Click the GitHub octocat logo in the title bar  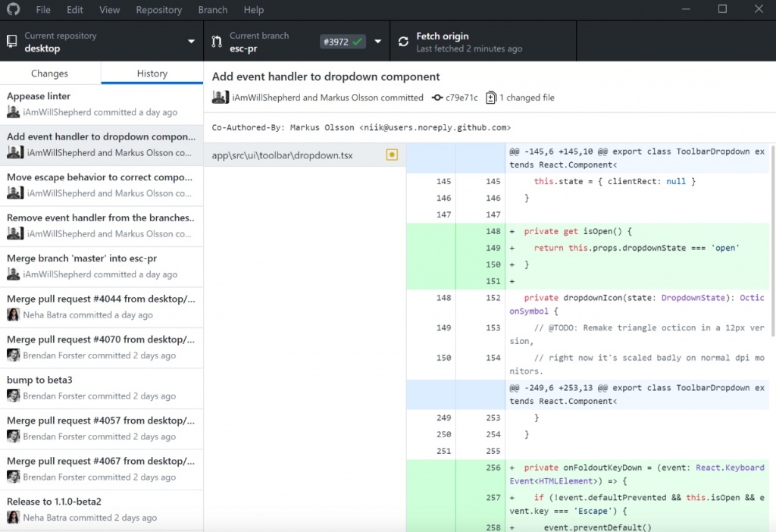tap(13, 9)
